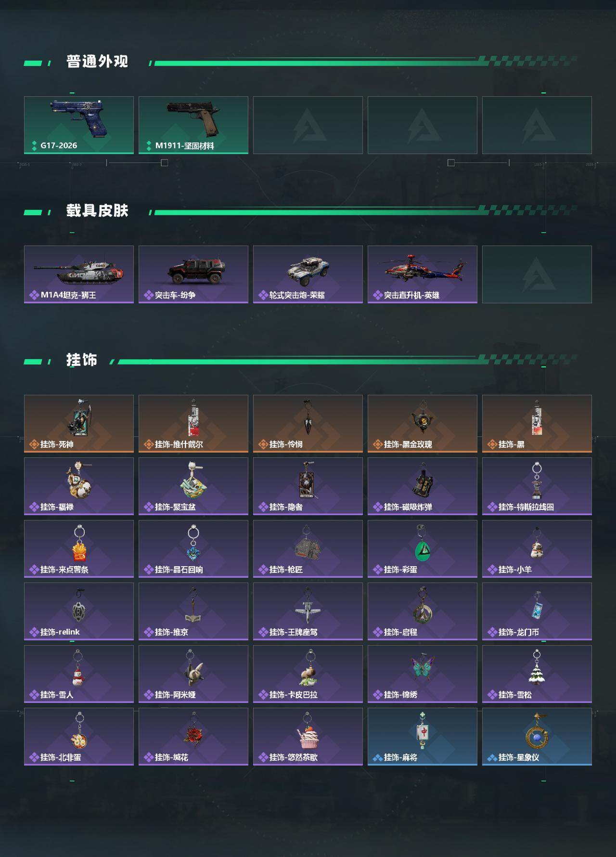Select the 挂饰-王牌座驾 aircraft charm
The width and height of the screenshot is (616, 857).
click(308, 611)
